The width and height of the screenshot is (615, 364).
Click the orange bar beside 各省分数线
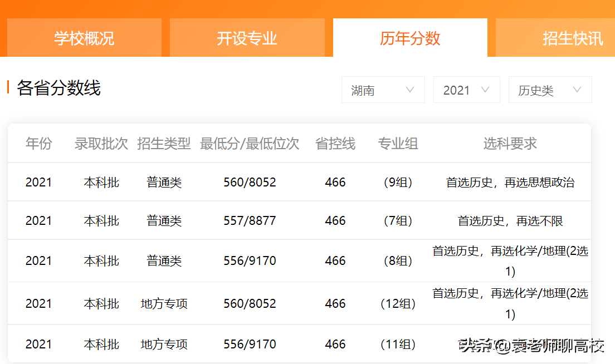pos(8,88)
